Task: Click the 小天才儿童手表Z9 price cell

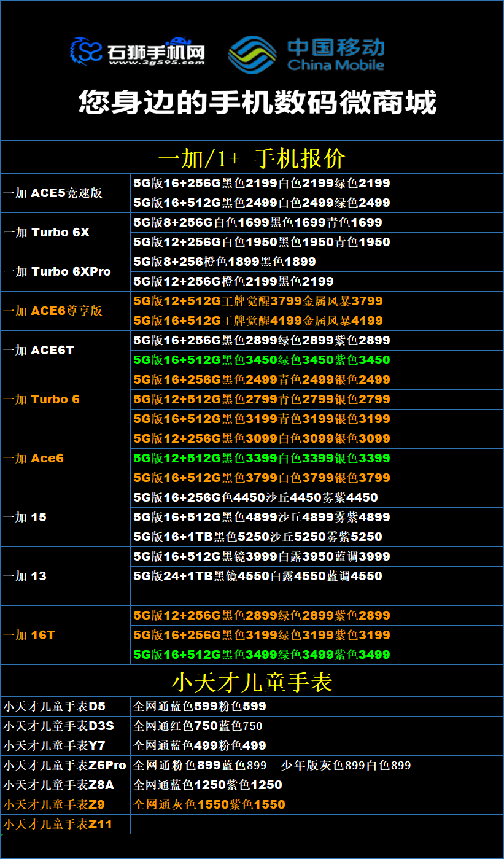Action: (x=317, y=804)
